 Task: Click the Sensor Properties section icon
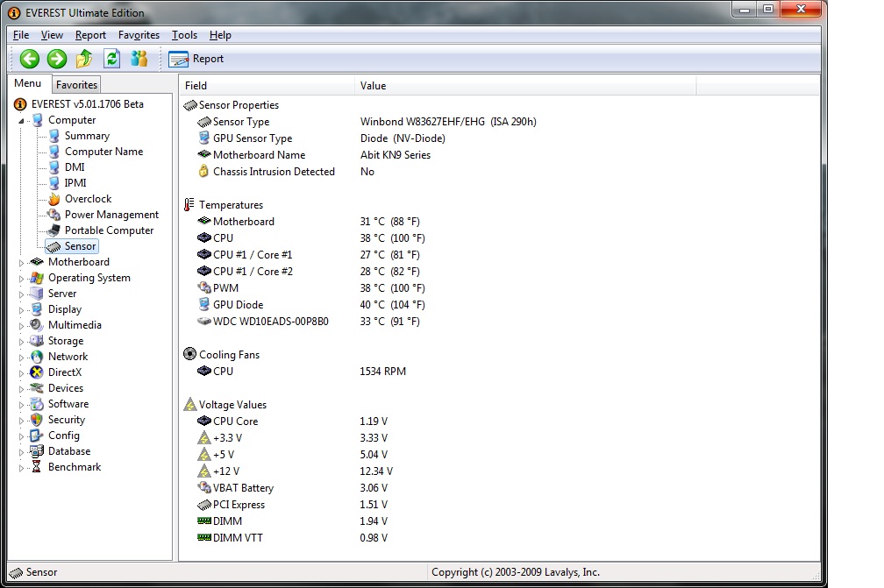(x=190, y=105)
